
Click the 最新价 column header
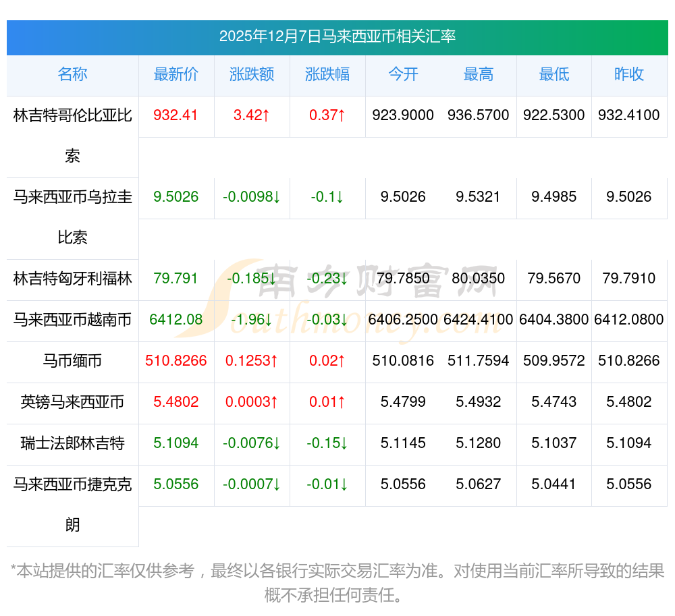pyautogui.click(x=175, y=75)
